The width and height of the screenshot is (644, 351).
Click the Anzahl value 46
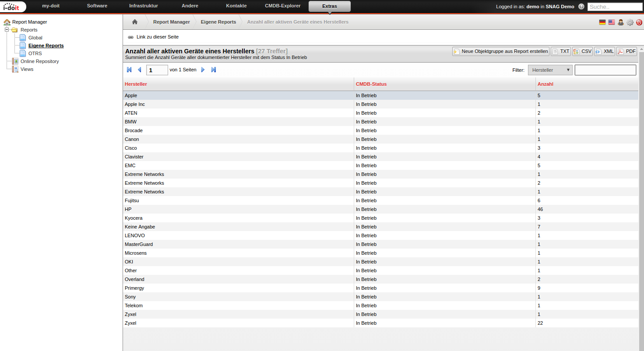[540, 209]
